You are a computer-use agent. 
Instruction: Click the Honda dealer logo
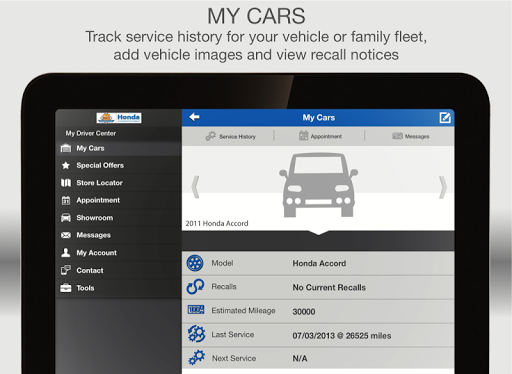coord(119,118)
